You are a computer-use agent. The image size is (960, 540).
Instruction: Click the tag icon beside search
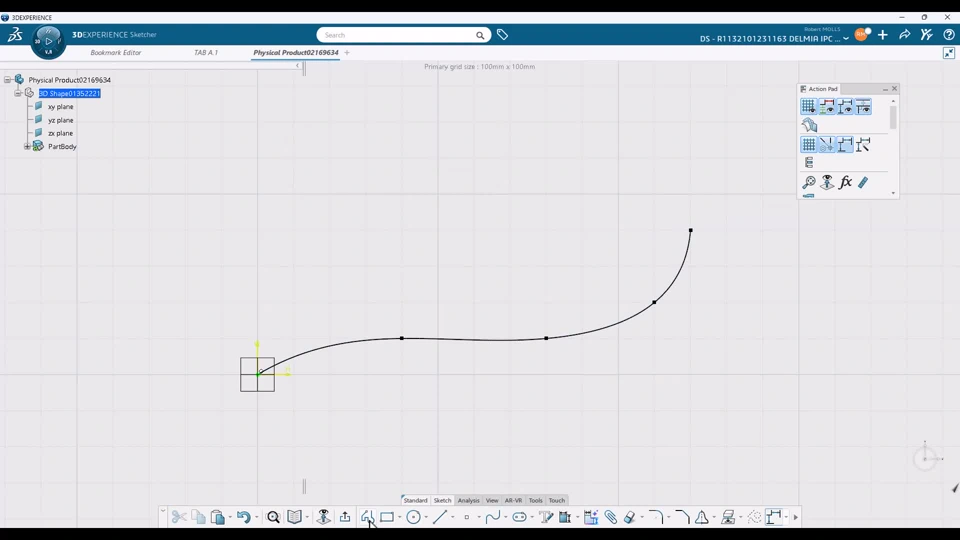point(503,35)
